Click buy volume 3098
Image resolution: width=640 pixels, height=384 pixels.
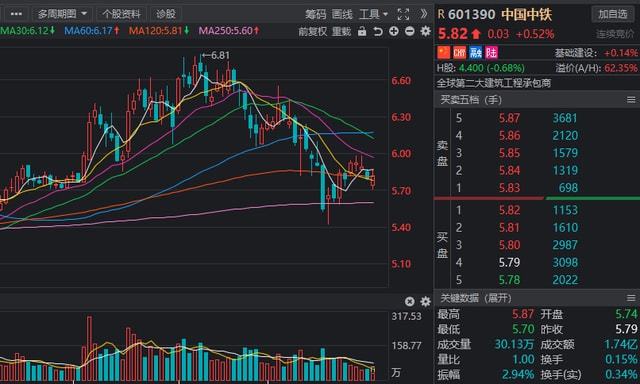565,262
